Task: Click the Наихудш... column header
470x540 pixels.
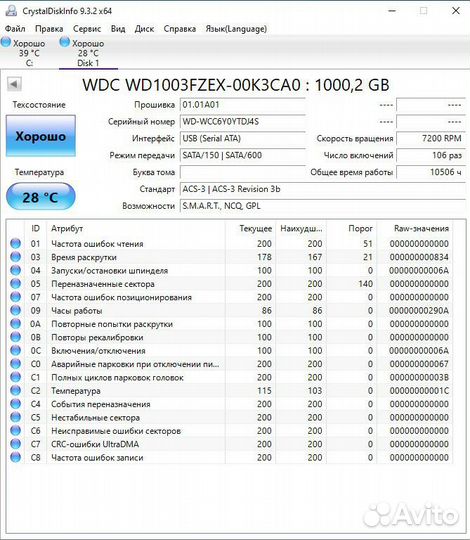Action: tap(301, 228)
